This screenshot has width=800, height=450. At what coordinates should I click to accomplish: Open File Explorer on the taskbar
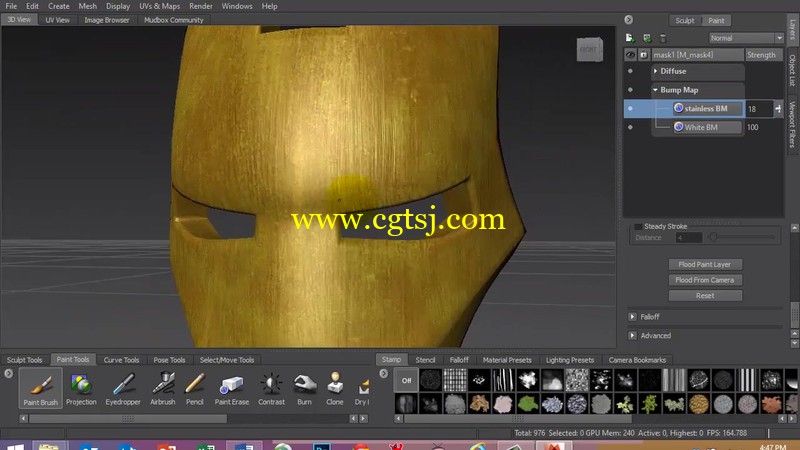(x=49, y=446)
